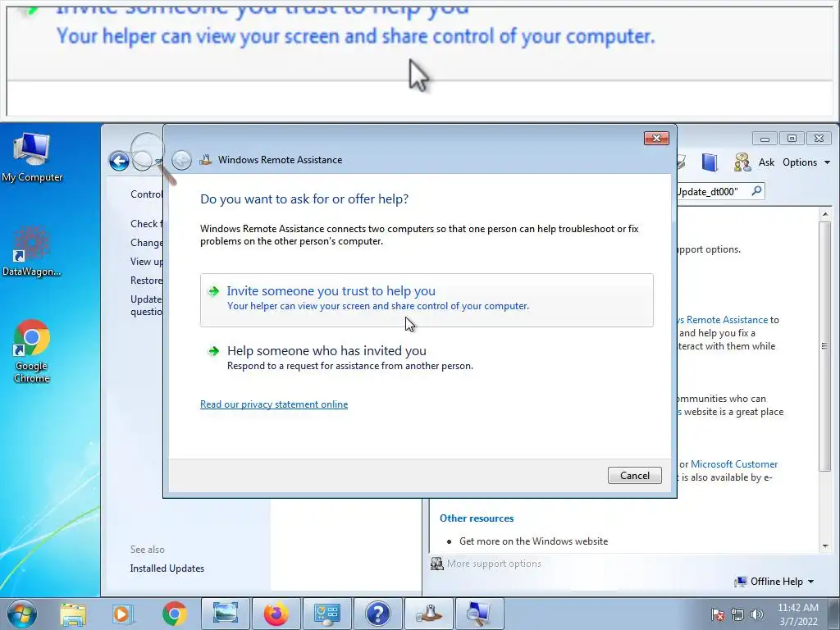Click the Remote Assistance title icon
Viewport: 840px width, 630px height.
pyautogui.click(x=206, y=160)
